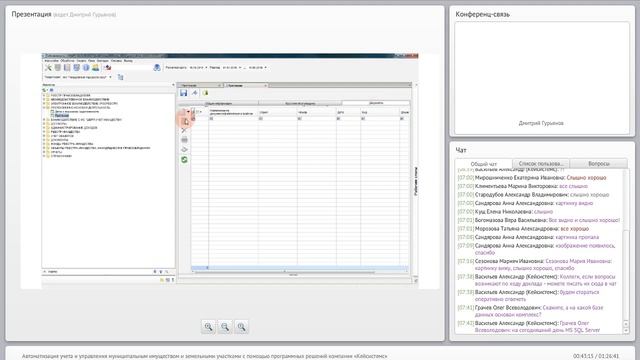The height and width of the screenshot is (360, 640).
Task: Expand the РЕЕСТР ПРАВООБЛАДАТЕЛЕЙ tree folder
Action: [x=44, y=95]
